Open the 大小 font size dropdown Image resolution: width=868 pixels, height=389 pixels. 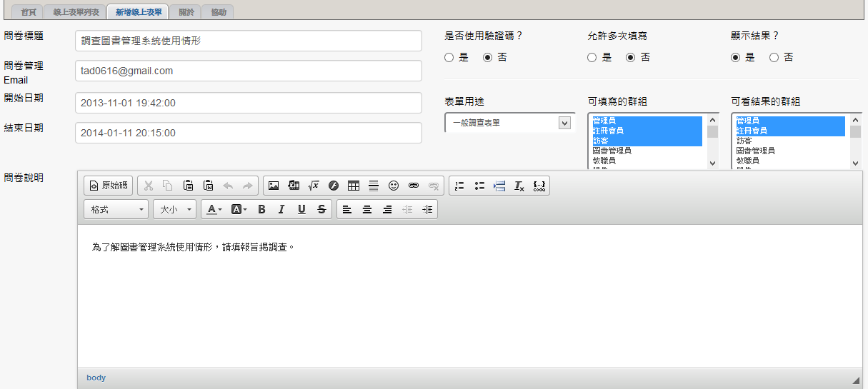pos(175,209)
